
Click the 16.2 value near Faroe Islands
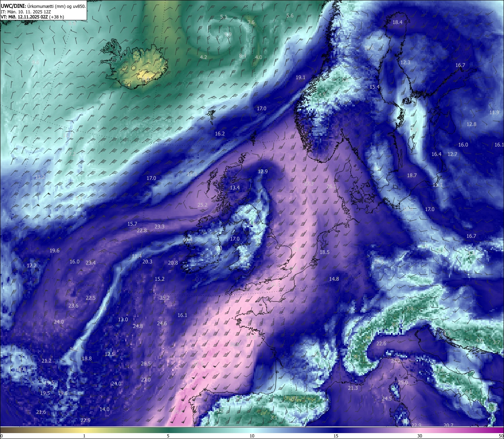[220, 134]
